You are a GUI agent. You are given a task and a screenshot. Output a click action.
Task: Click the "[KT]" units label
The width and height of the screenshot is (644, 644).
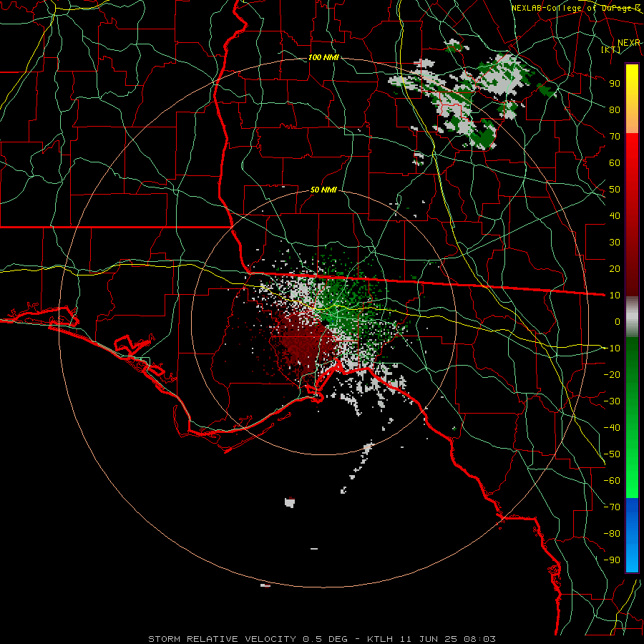611,50
